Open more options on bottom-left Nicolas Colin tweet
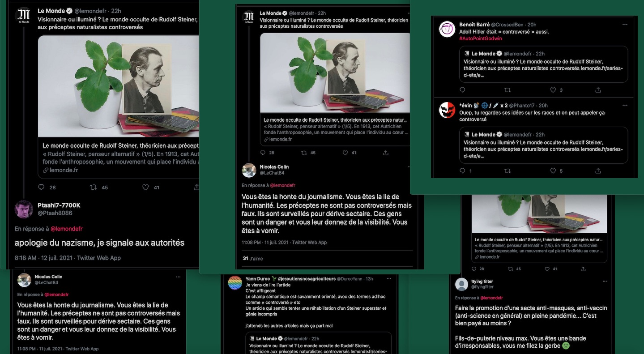This screenshot has width=644, height=354. click(178, 277)
